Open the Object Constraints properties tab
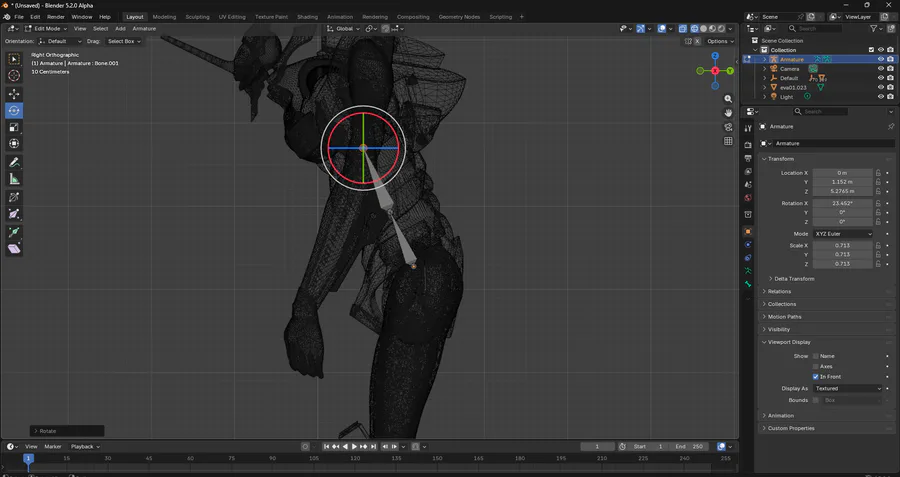This screenshot has width=900, height=477. click(748, 258)
